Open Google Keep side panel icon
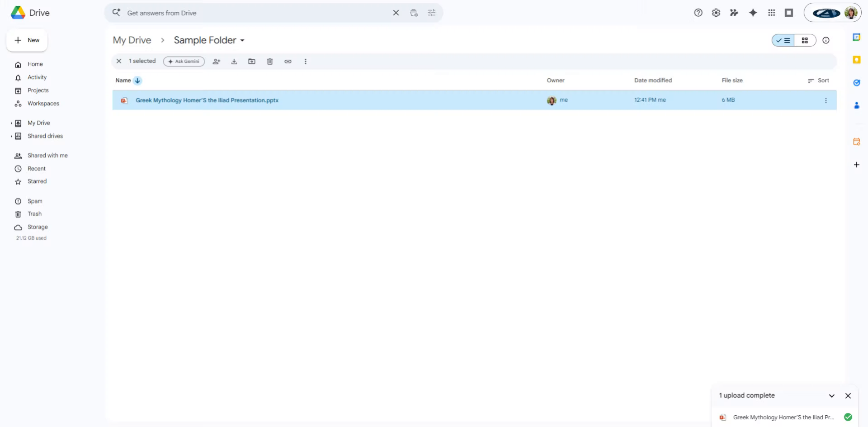Image resolution: width=868 pixels, height=427 pixels. tap(856, 60)
